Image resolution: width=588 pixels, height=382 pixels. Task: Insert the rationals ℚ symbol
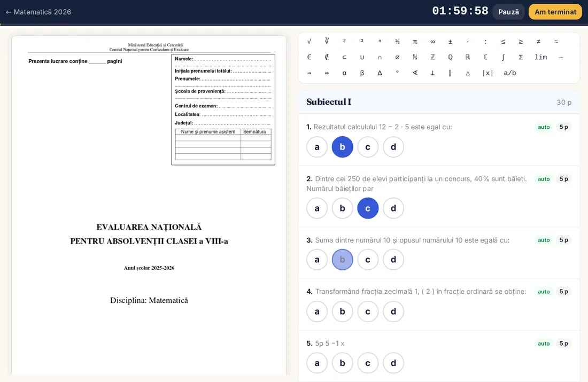click(450, 57)
